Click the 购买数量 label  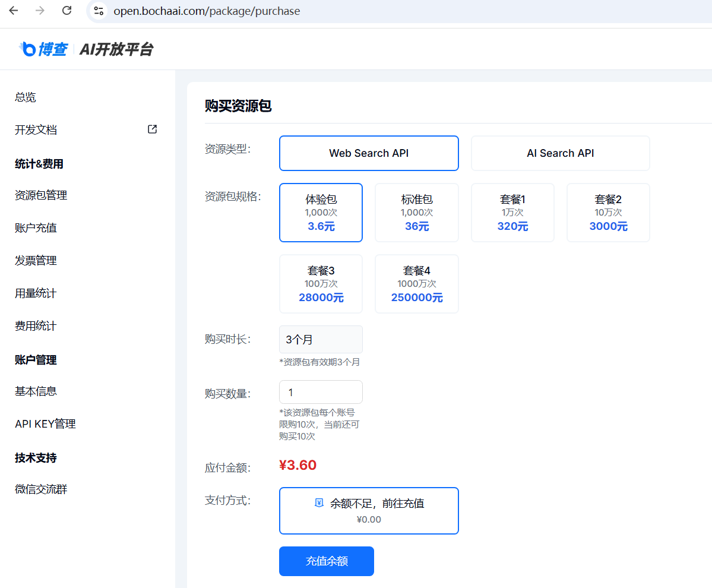[227, 394]
